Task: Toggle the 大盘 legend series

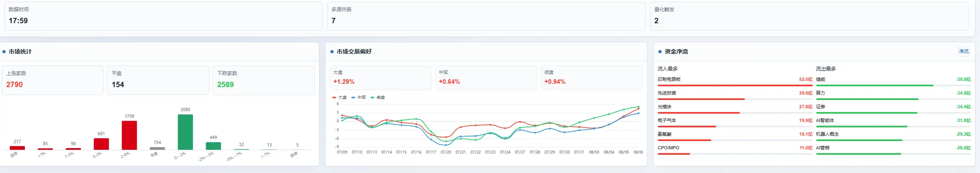Action: point(340,97)
